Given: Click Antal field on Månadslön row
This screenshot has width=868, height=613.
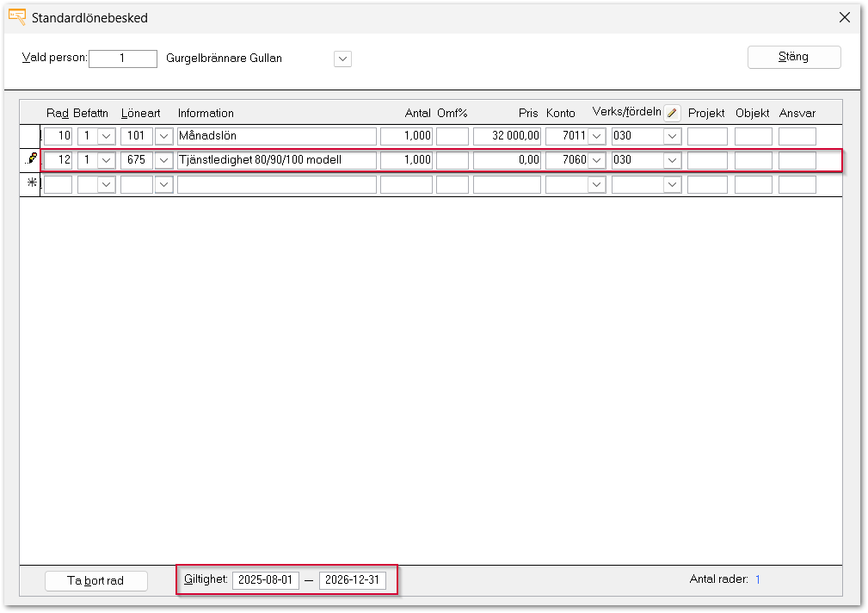Looking at the screenshot, I should (x=406, y=136).
